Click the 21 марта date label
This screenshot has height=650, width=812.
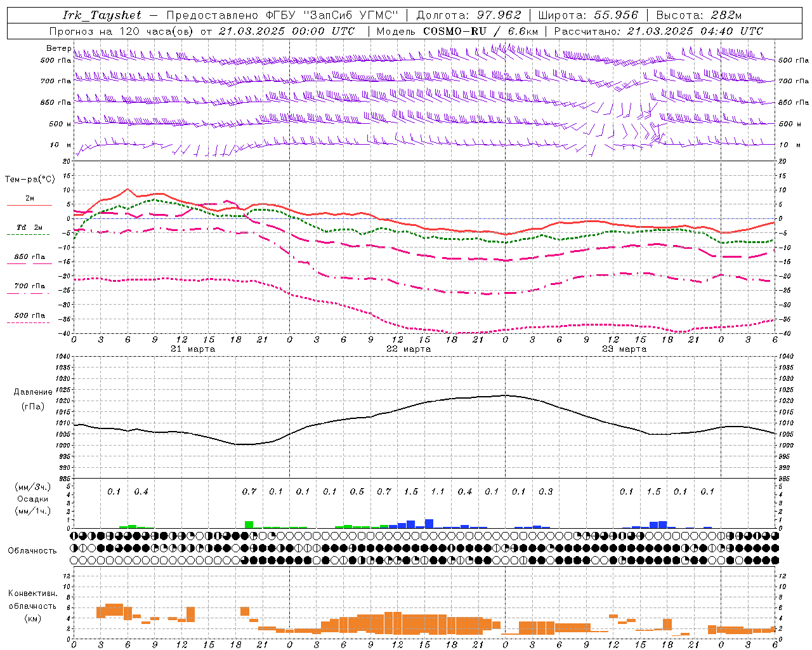pyautogui.click(x=193, y=349)
